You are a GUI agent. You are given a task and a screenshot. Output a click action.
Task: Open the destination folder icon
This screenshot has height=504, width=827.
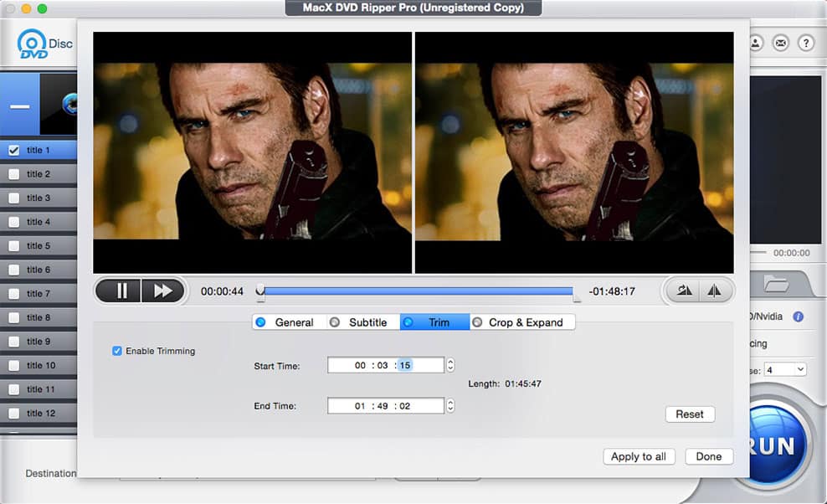click(x=776, y=284)
